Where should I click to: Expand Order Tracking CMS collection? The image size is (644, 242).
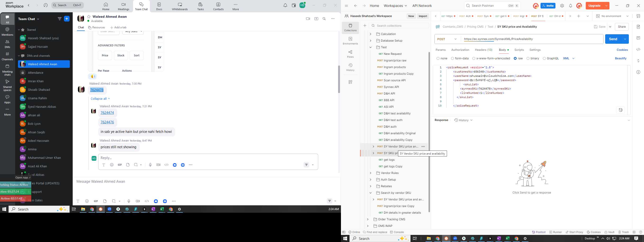tap(368, 219)
